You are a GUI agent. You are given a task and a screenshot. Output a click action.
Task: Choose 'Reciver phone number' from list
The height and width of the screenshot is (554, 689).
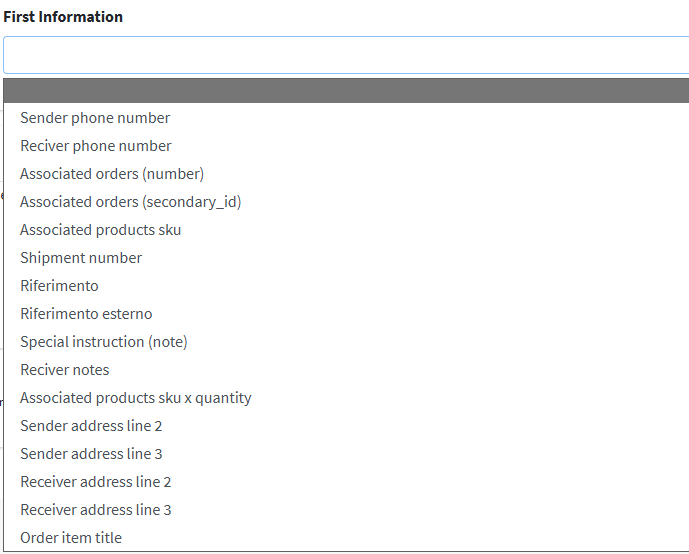pyautogui.click(x=96, y=146)
